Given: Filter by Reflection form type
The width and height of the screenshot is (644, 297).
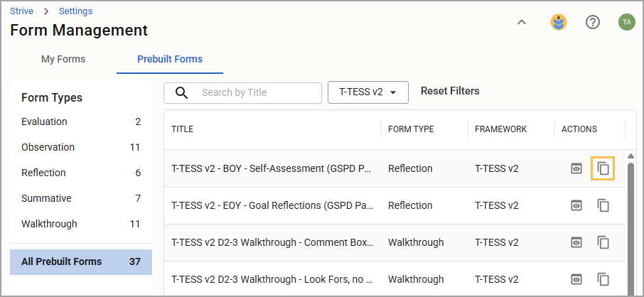Looking at the screenshot, I should click(x=81, y=173).
